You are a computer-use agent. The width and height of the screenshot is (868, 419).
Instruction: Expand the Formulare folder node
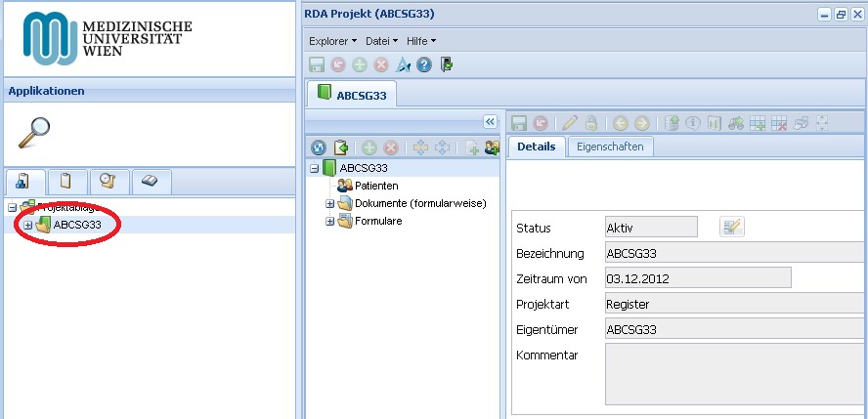pos(330,221)
